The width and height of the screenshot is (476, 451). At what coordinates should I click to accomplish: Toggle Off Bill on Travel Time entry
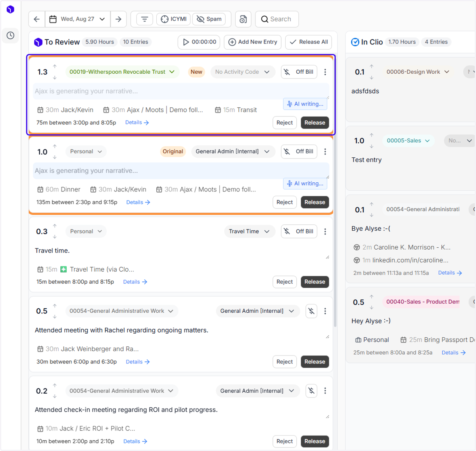(299, 231)
